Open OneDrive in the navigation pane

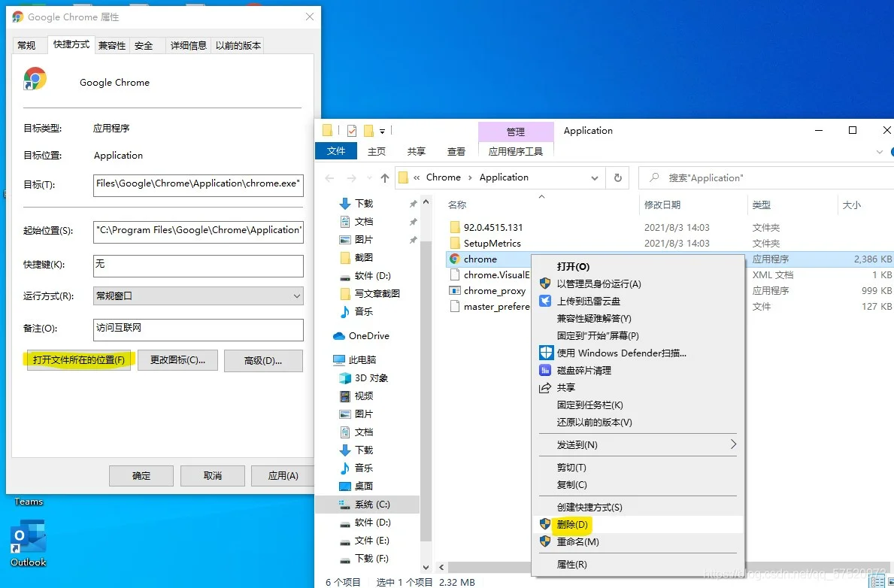(x=361, y=336)
